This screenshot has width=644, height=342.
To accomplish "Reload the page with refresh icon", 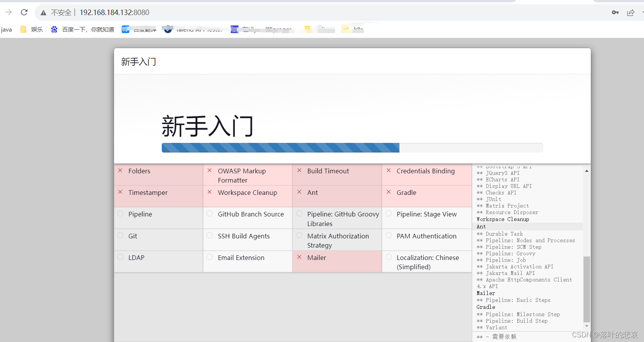I will [24, 12].
